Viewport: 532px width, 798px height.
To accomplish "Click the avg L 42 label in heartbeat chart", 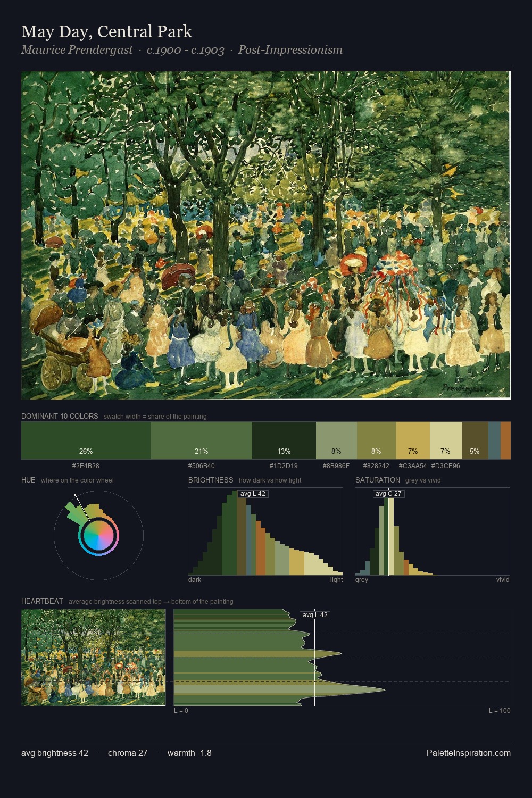I will pyautogui.click(x=315, y=615).
